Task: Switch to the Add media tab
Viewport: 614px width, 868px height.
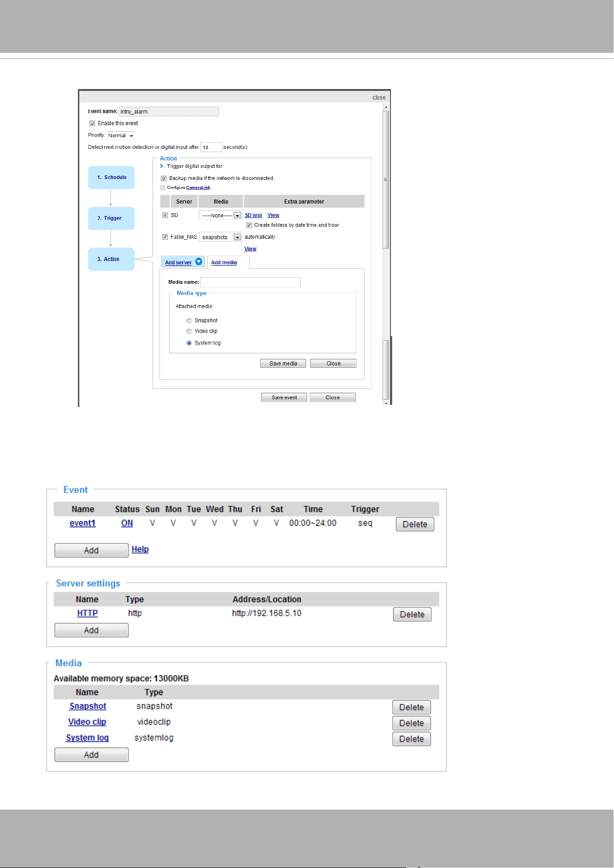Action: click(224, 262)
